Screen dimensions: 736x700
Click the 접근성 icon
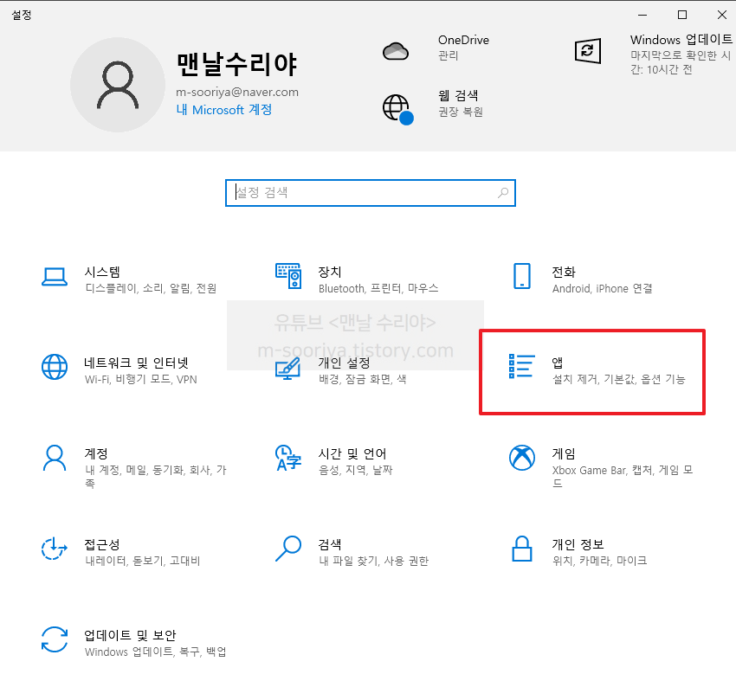(x=55, y=549)
